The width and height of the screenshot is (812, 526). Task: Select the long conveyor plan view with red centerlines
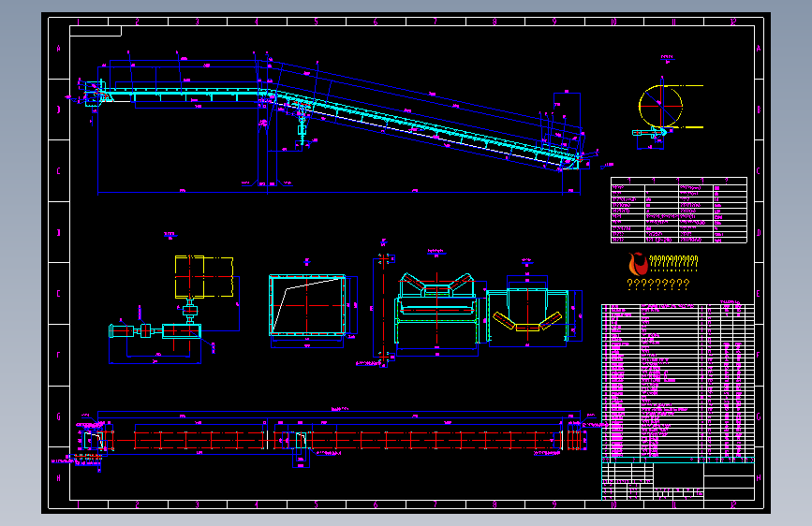332,440
